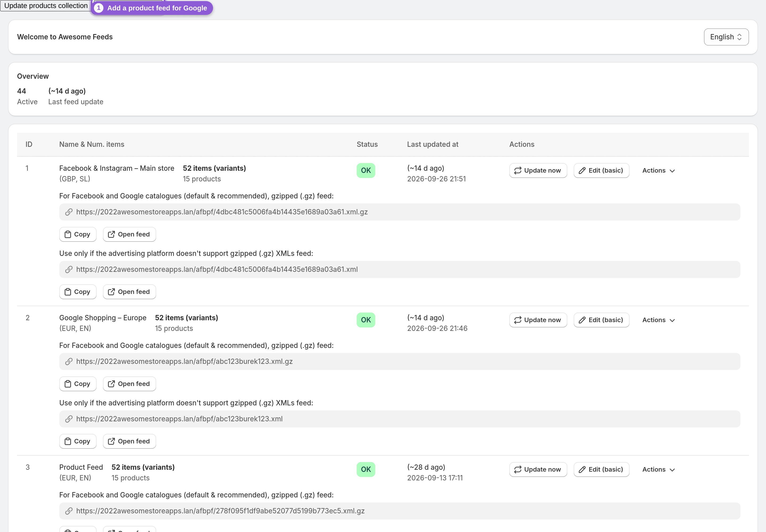Click the '44' active feeds count
The height and width of the screenshot is (532, 766).
22,91
